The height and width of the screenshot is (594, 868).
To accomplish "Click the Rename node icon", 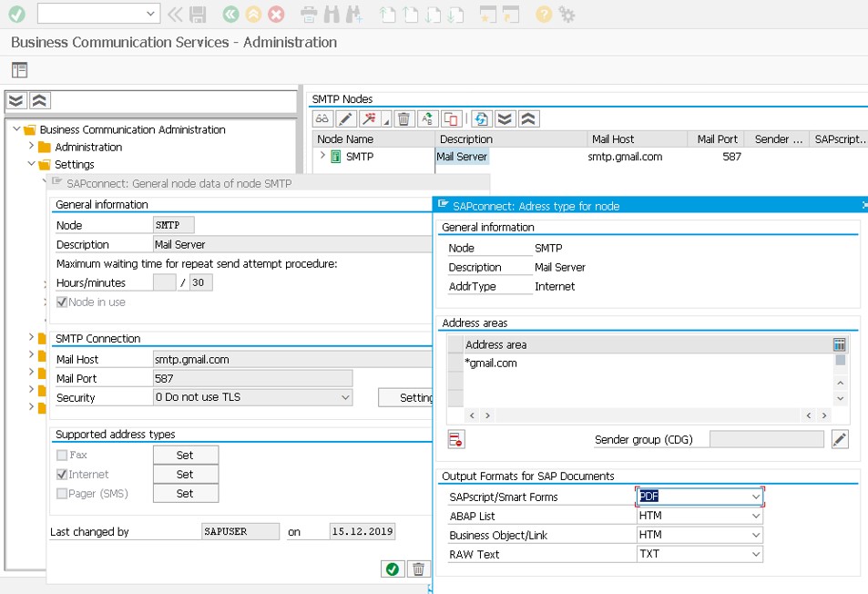I will point(427,119).
